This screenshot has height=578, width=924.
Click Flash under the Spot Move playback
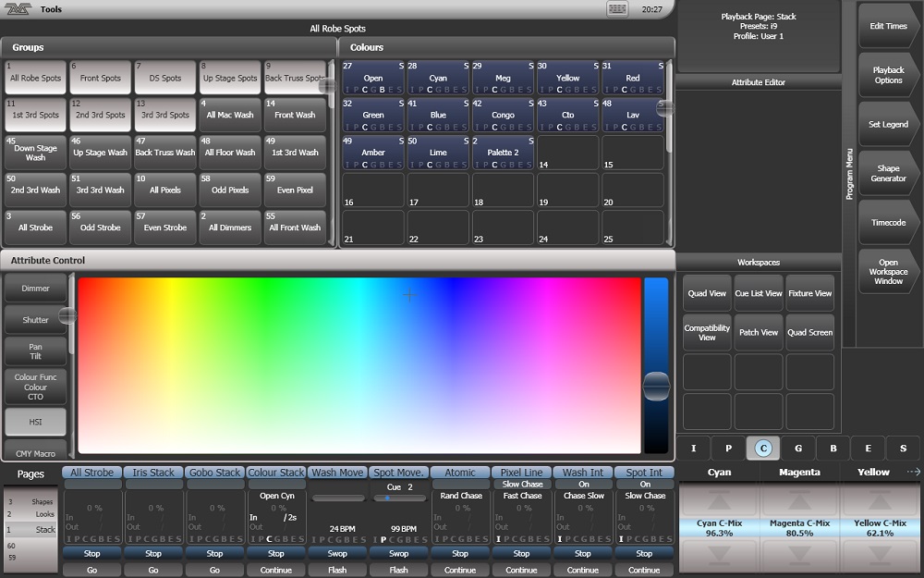coord(398,570)
